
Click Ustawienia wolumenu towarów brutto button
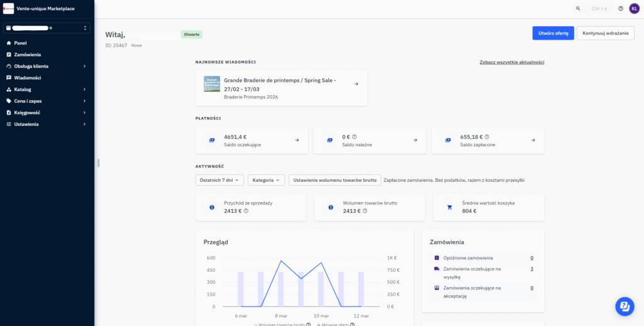pos(335,180)
